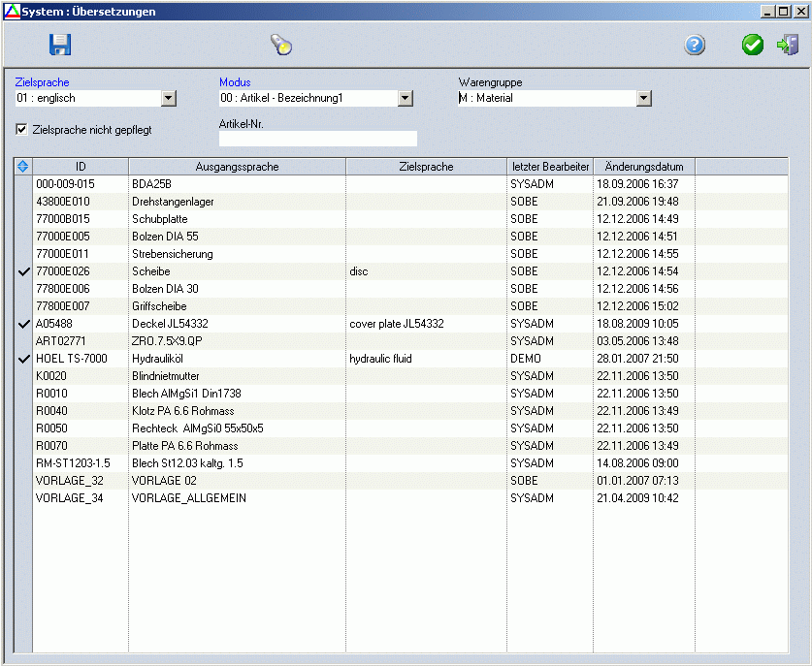Click the save floppy disk icon
The width and height of the screenshot is (812, 666).
[x=60, y=45]
